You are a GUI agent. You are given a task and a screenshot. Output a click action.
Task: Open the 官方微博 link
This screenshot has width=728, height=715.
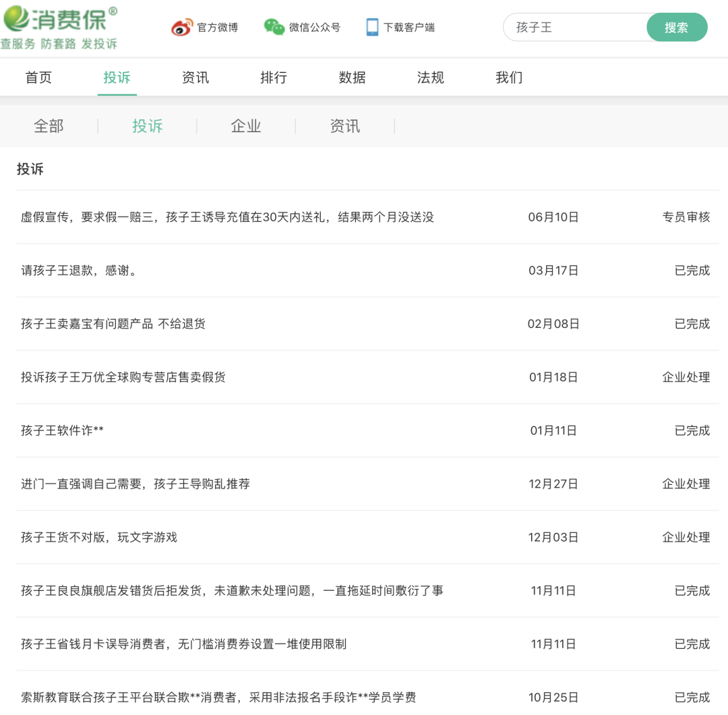(x=217, y=28)
